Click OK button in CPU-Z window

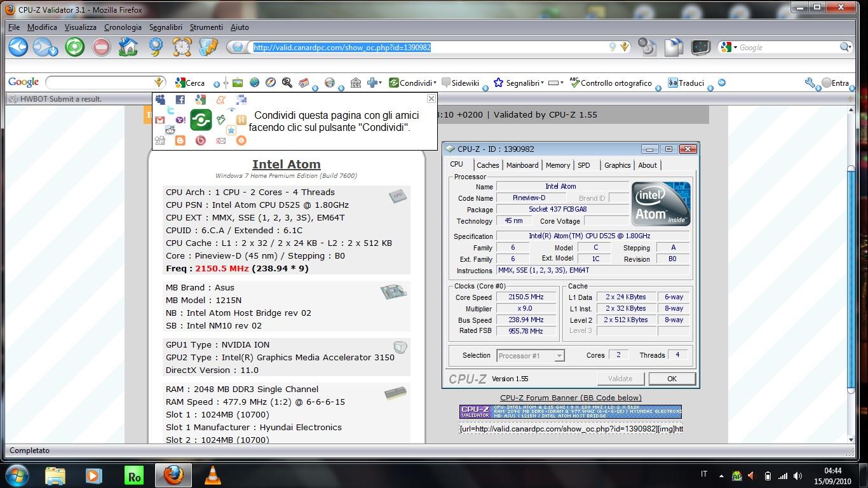[672, 379]
